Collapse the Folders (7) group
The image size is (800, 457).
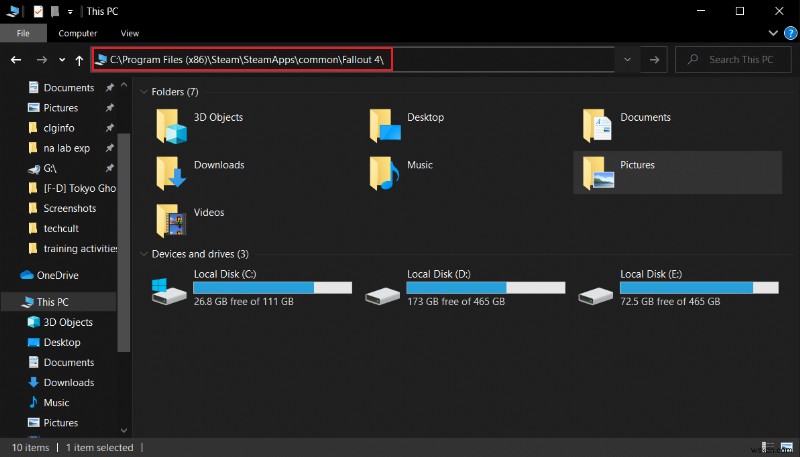pos(143,92)
